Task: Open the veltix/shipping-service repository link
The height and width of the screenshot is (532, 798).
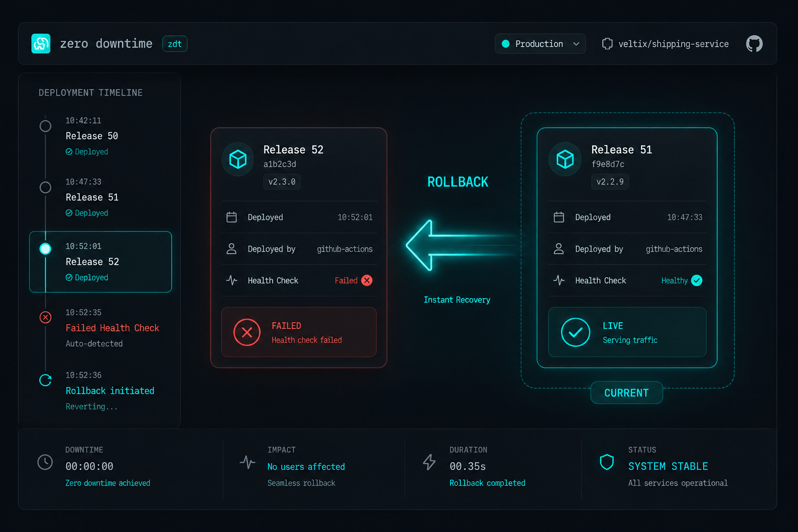Action: pyautogui.click(x=673, y=44)
